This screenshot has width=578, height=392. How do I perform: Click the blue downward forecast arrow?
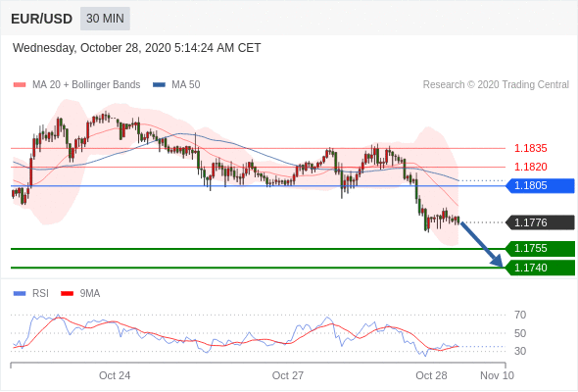482,244
